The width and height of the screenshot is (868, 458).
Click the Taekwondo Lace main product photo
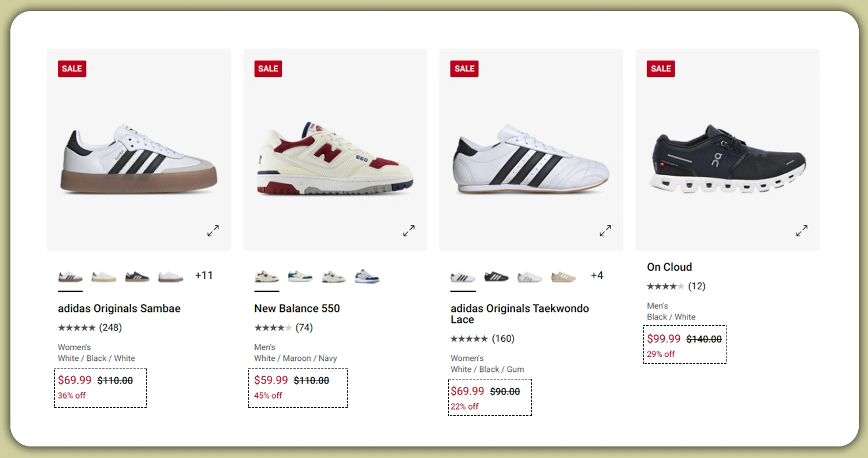click(531, 149)
